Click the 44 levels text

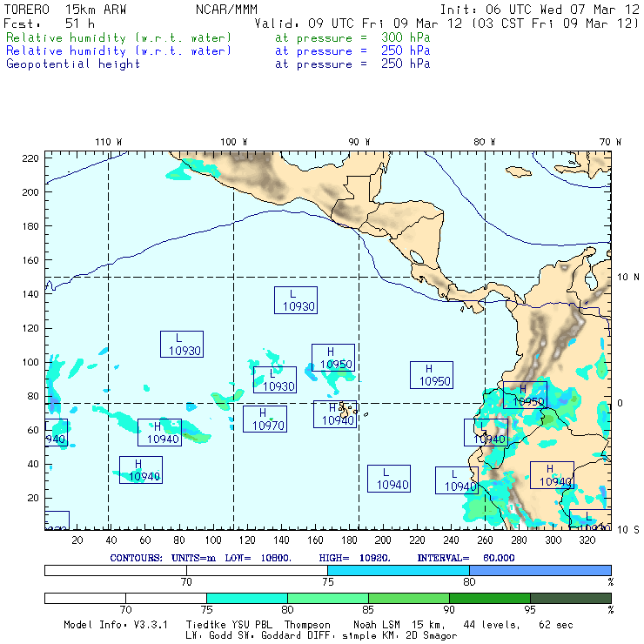tap(492, 625)
